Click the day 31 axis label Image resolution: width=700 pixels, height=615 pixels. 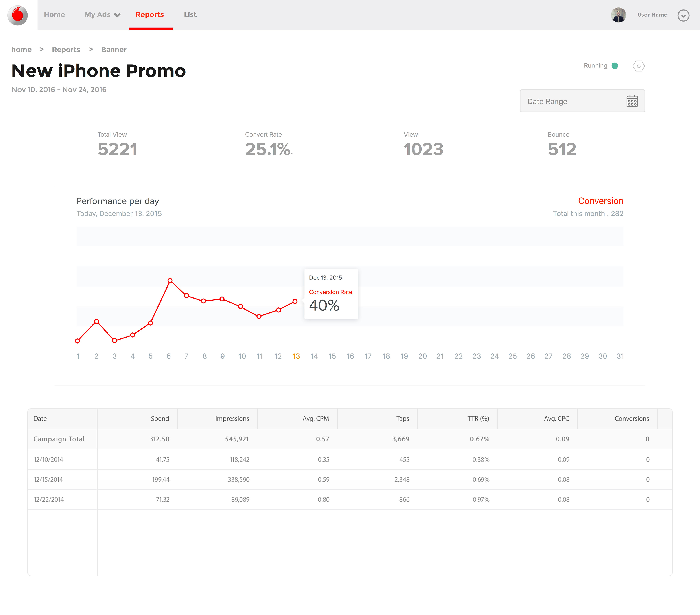click(620, 356)
